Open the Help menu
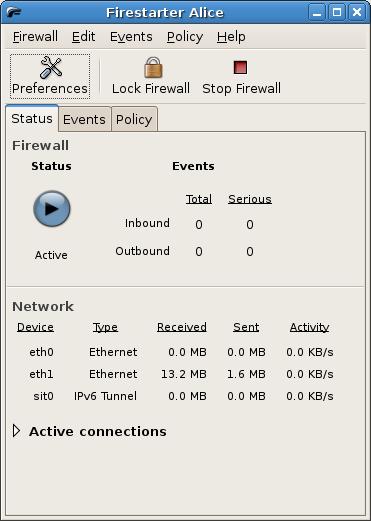371x521 pixels. (231, 36)
